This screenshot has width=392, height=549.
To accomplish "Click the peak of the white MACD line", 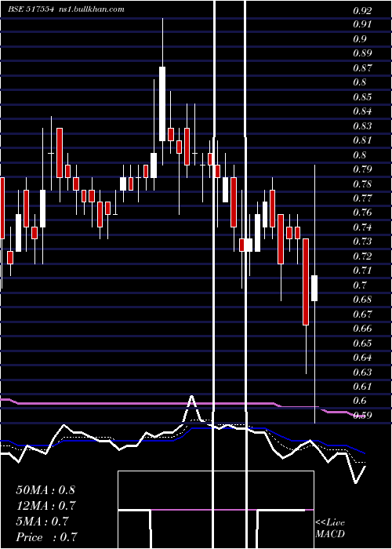I will [192, 396].
